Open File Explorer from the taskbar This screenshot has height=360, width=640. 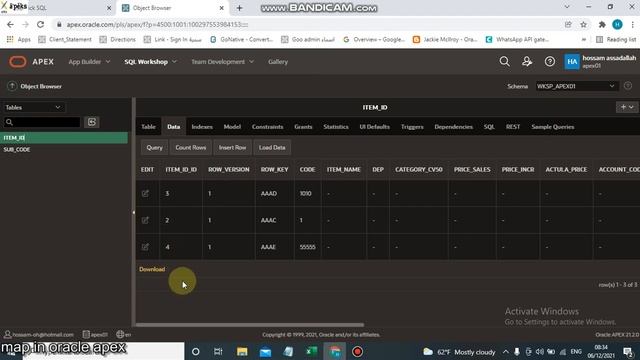pos(242,351)
